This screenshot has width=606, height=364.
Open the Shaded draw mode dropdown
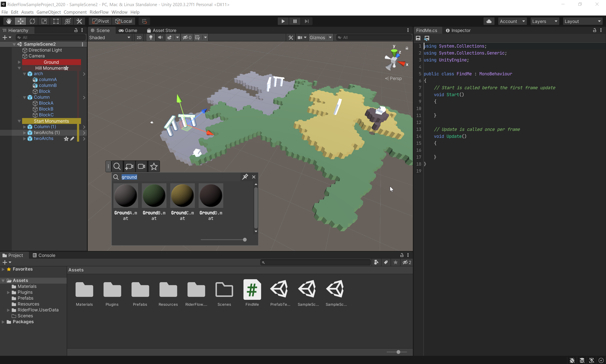(110, 37)
